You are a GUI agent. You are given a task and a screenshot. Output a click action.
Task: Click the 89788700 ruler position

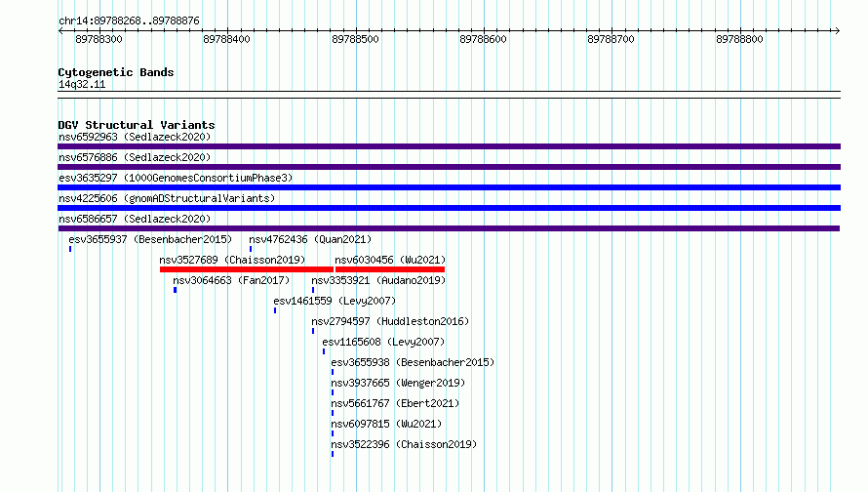point(612,39)
